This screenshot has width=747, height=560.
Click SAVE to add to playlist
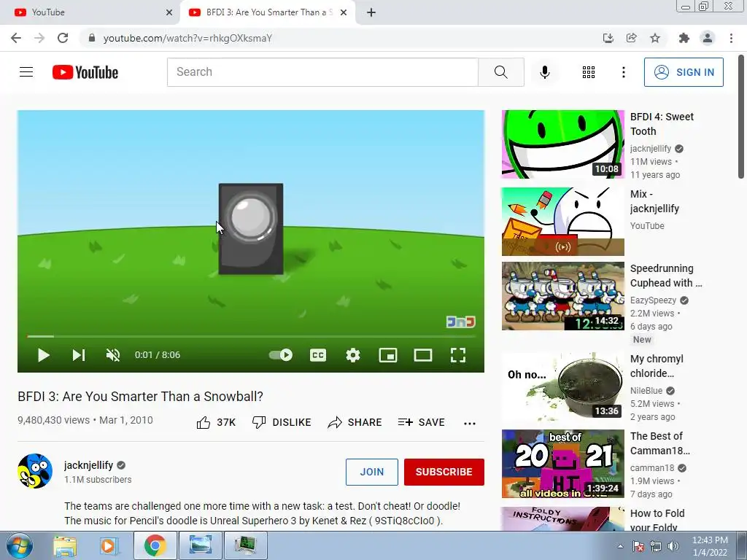(x=421, y=422)
